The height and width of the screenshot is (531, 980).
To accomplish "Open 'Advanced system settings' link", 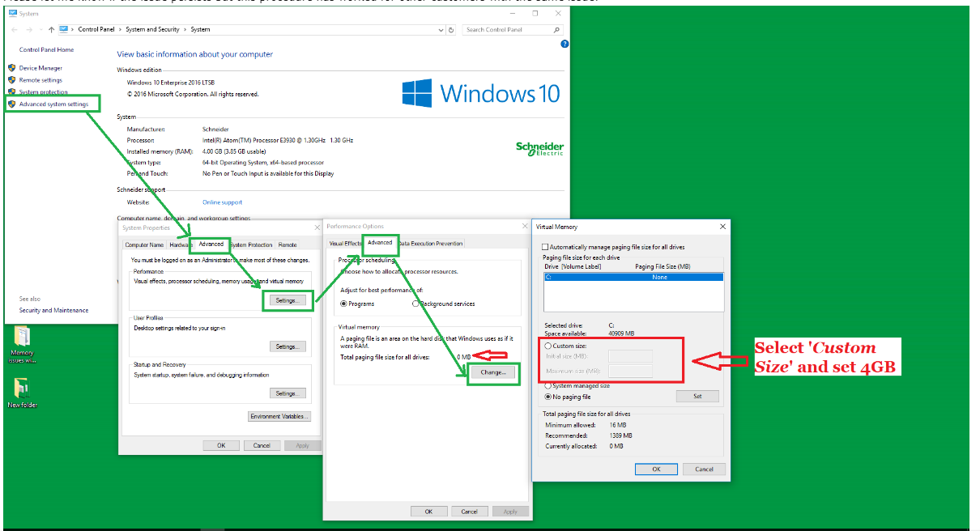I will click(53, 104).
